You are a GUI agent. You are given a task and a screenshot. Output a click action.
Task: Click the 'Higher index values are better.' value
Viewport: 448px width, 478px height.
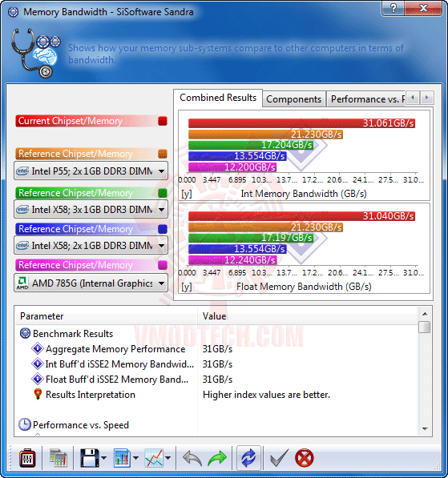point(266,395)
